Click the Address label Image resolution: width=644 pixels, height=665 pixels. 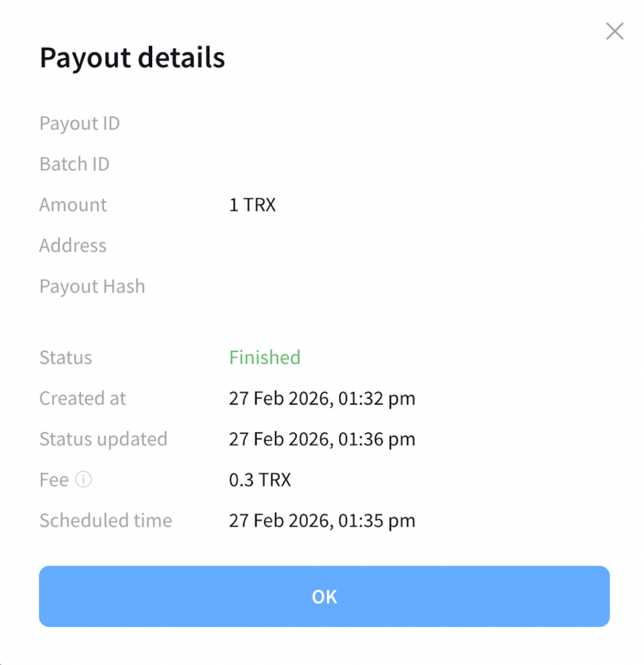point(73,245)
